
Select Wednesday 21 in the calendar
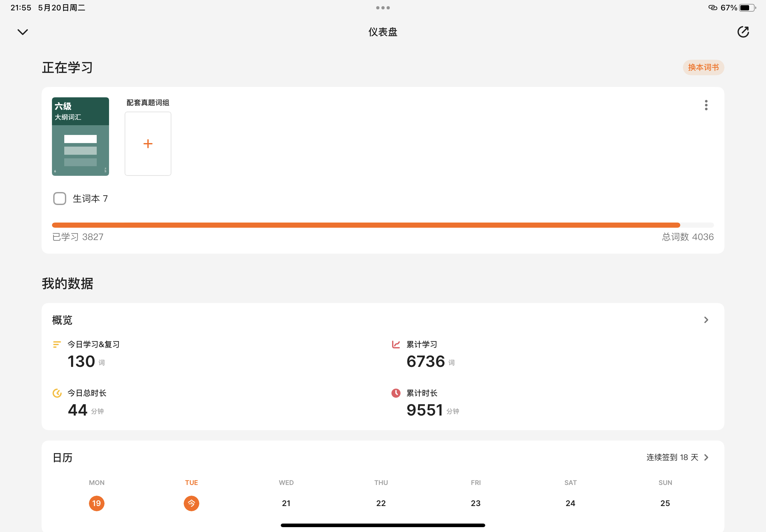click(x=286, y=503)
